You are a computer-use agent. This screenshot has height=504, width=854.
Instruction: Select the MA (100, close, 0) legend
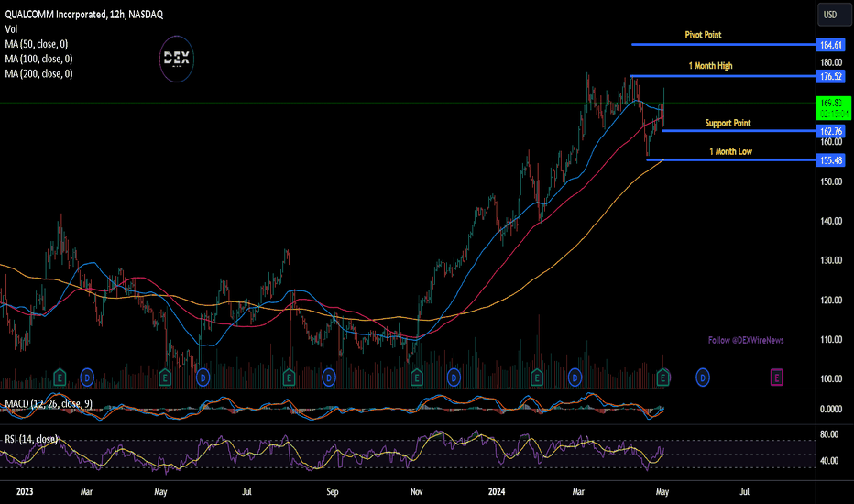[x=38, y=59]
